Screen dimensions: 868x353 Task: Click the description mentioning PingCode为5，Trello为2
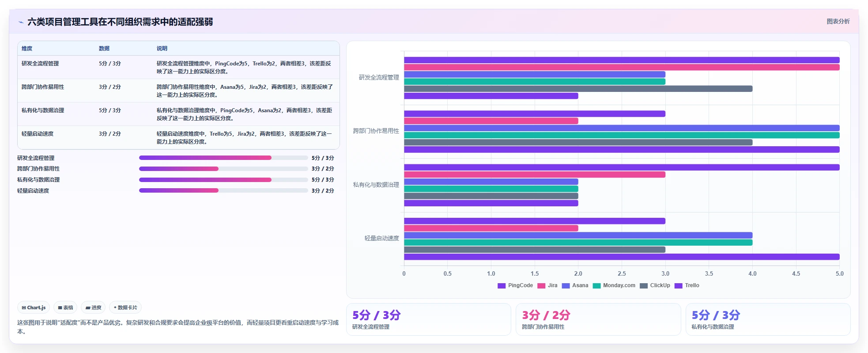[245, 68]
